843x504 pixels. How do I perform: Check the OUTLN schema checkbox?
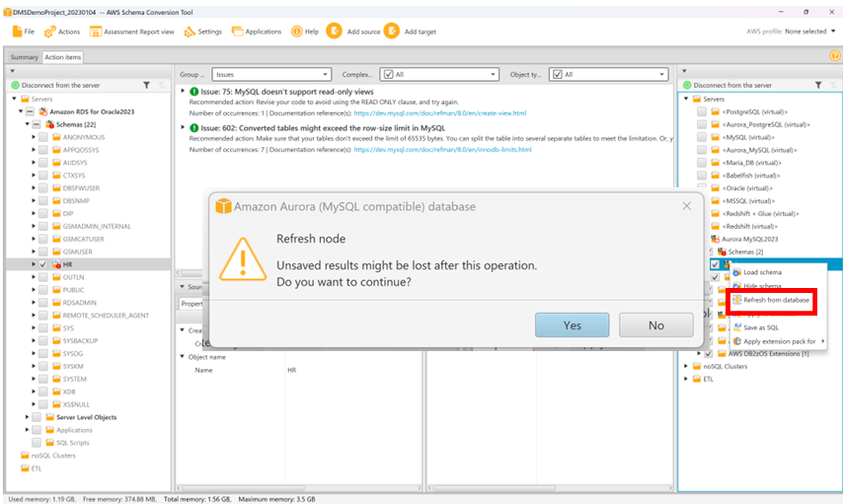[x=43, y=277]
